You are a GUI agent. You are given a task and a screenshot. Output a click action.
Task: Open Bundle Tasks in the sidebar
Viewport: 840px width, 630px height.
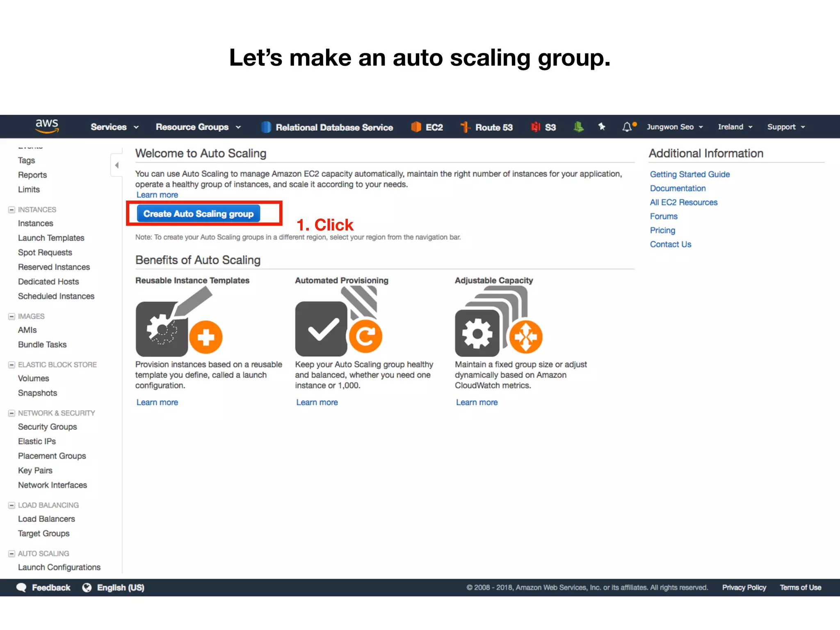[42, 345]
